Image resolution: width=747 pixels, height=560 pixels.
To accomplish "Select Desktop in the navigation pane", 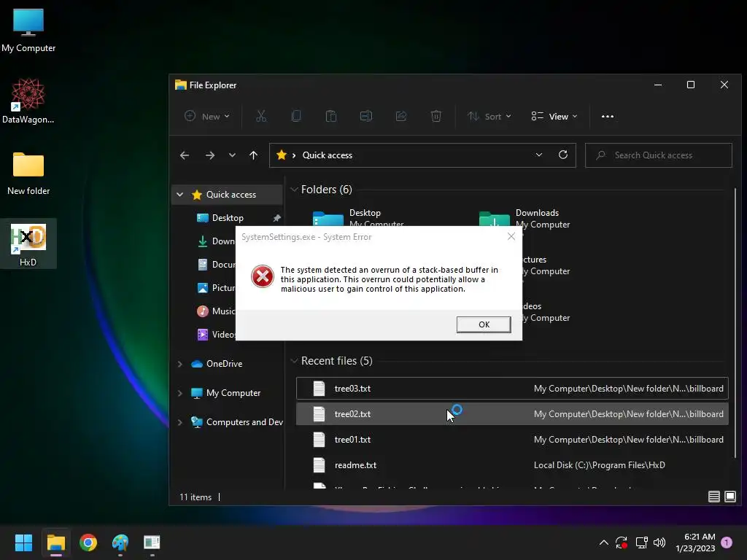I will [x=228, y=217].
